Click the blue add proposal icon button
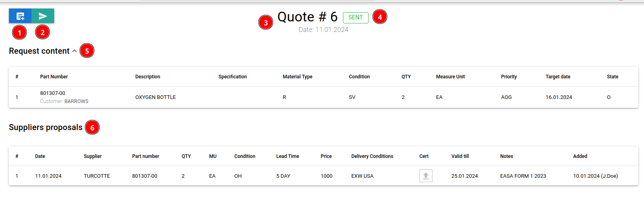644x204 pixels. [20, 16]
